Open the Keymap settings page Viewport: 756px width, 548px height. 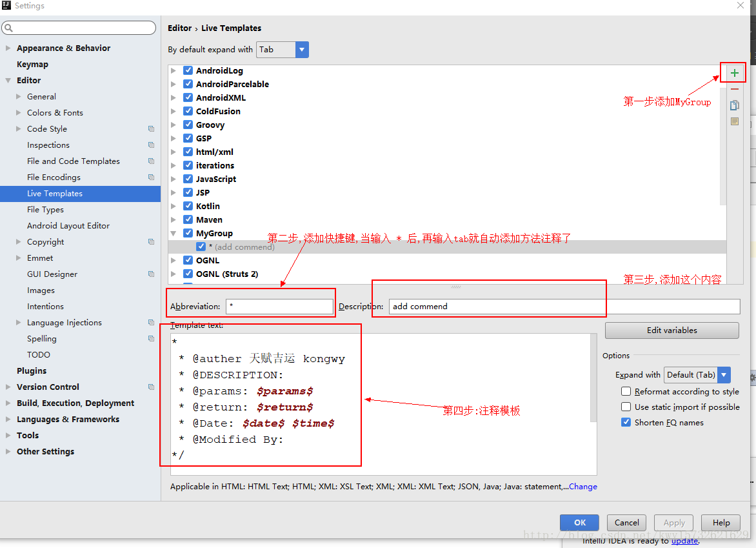click(32, 65)
